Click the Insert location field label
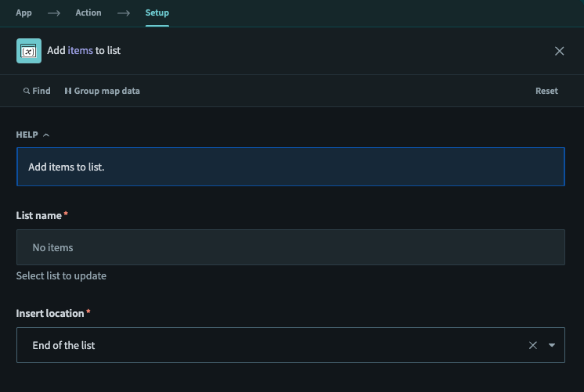Viewport: 584px width, 392px height. coord(50,314)
